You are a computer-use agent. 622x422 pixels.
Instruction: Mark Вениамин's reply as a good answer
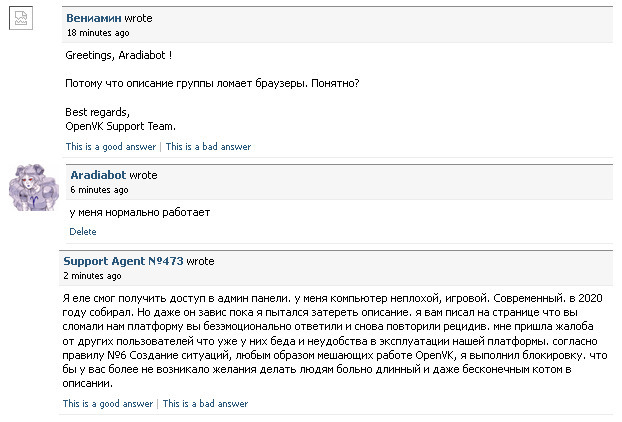(x=111, y=146)
